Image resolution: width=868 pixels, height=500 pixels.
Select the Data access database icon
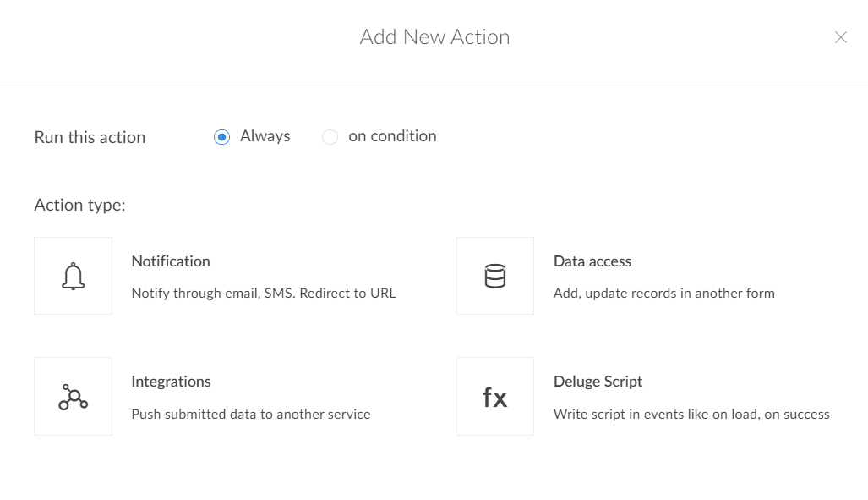[495, 276]
